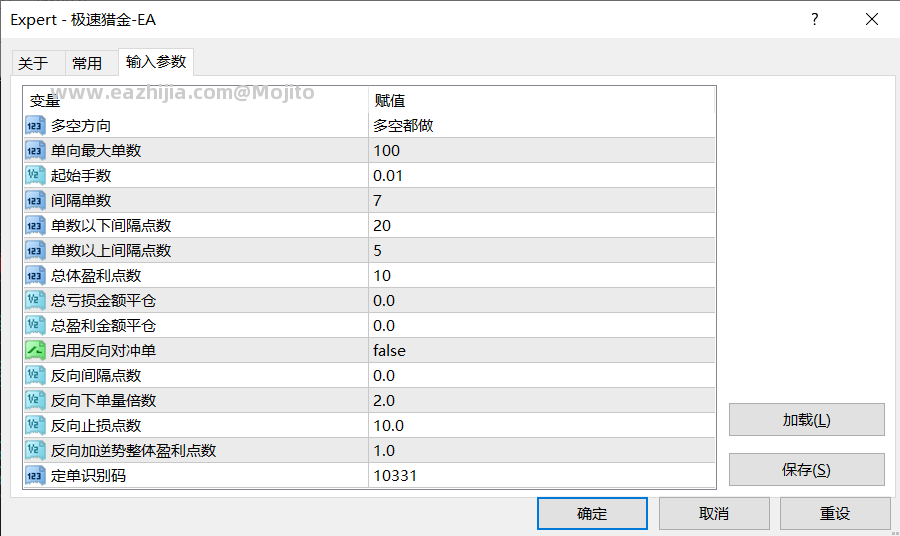Select the 间隔单数 variable name
The width and height of the screenshot is (900, 536).
(x=81, y=200)
